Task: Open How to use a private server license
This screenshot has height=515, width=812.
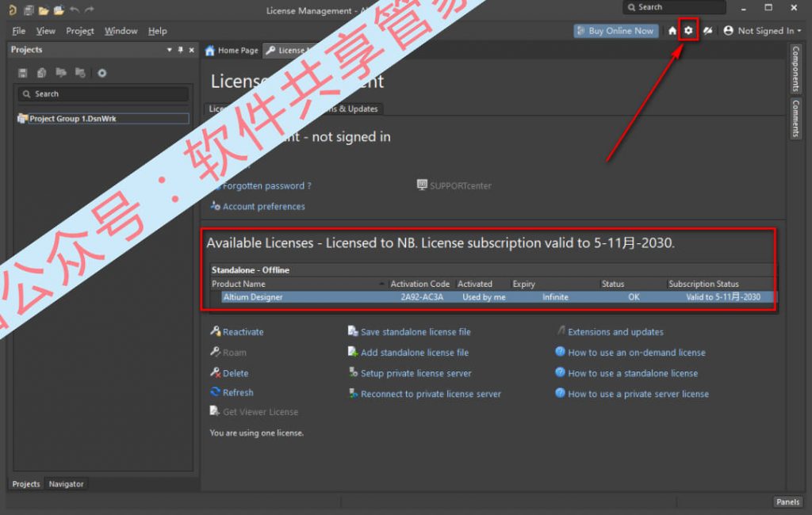Action: (638, 394)
